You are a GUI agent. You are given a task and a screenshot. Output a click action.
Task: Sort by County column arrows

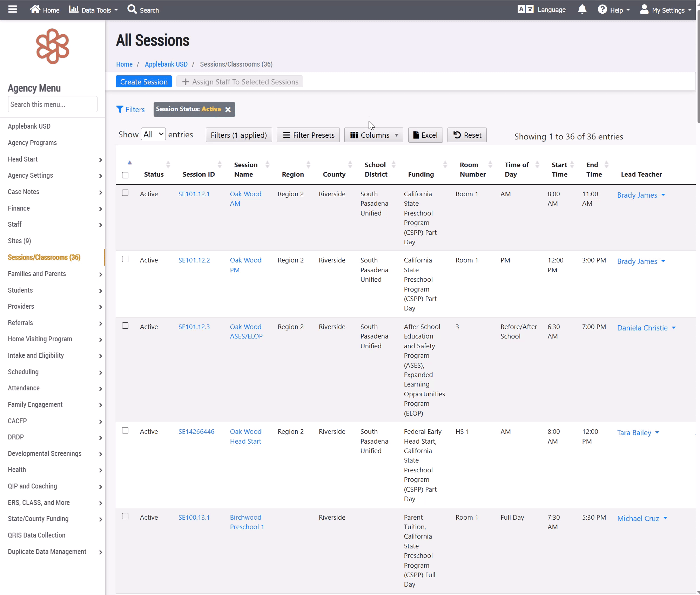pos(350,165)
